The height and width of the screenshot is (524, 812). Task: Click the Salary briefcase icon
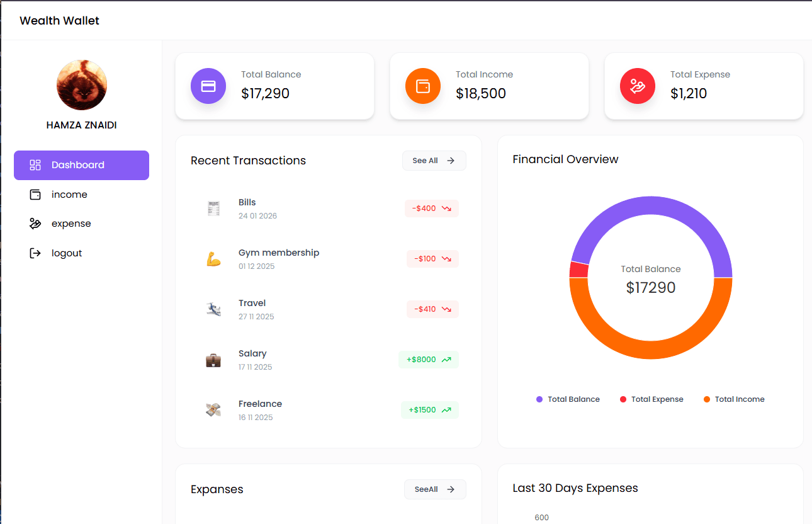(x=214, y=360)
